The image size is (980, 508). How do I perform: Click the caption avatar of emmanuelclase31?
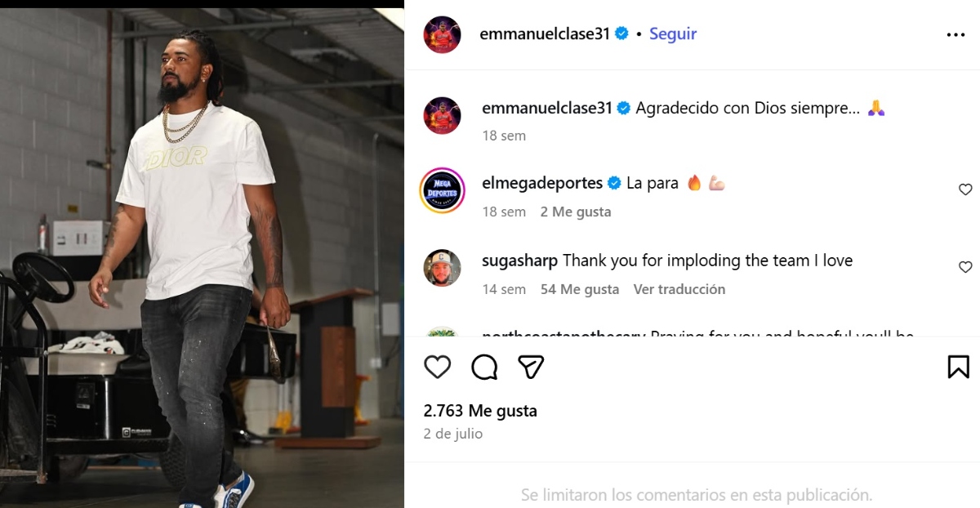pos(443,115)
